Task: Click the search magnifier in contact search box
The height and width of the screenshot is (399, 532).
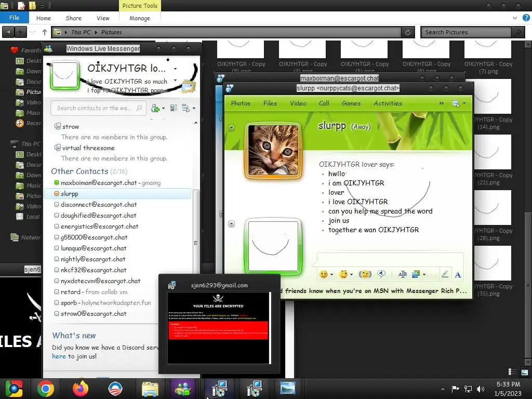Action: point(139,108)
